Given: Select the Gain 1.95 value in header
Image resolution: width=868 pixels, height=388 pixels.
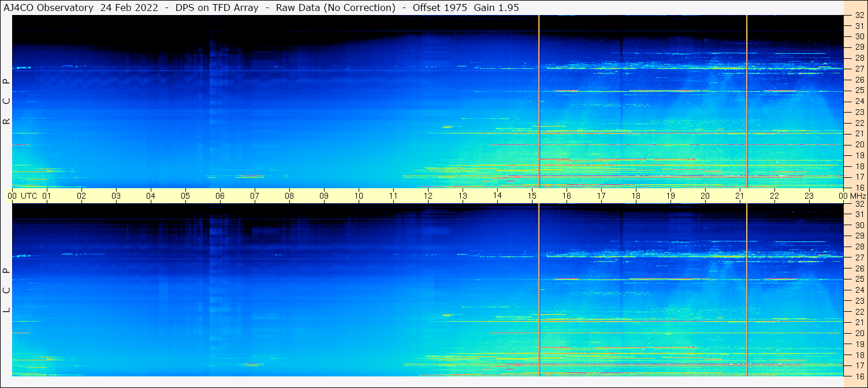Looking at the screenshot, I should pyautogui.click(x=498, y=8).
